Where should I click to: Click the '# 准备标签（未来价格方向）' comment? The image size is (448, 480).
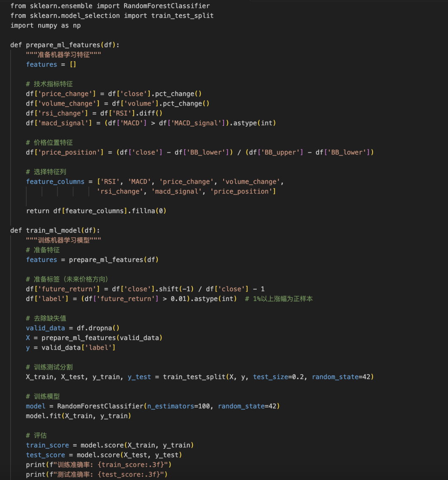coord(67,279)
